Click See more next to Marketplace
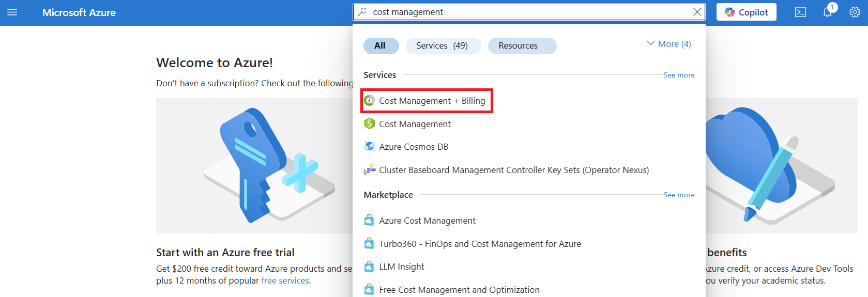Screen dimensions: 868x297 pyautogui.click(x=678, y=195)
